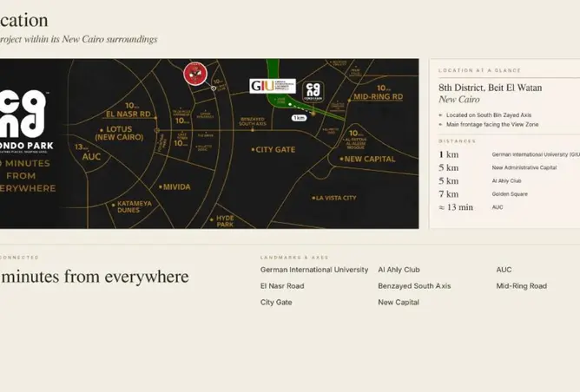Click the LOTUS (NEW CAIRO) map label
The height and width of the screenshot is (392, 580).
point(119,133)
